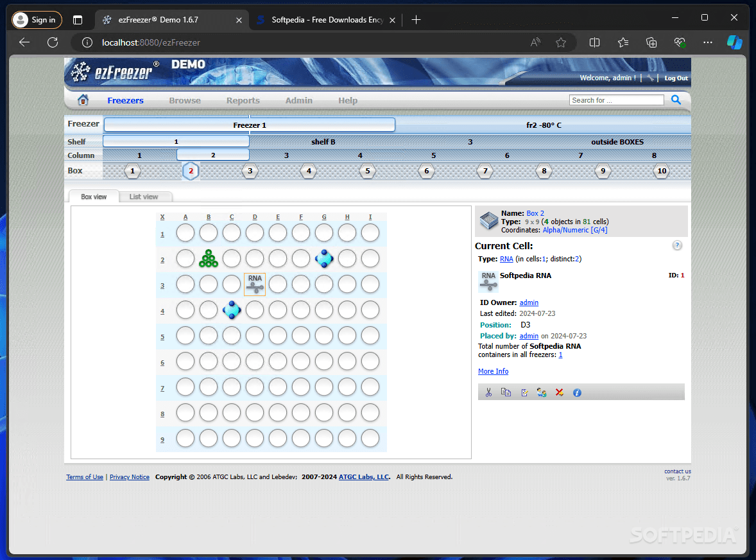This screenshot has height=560, width=756.
Task: Close the ezFreezer Demo browser tab
Action: coord(239,20)
